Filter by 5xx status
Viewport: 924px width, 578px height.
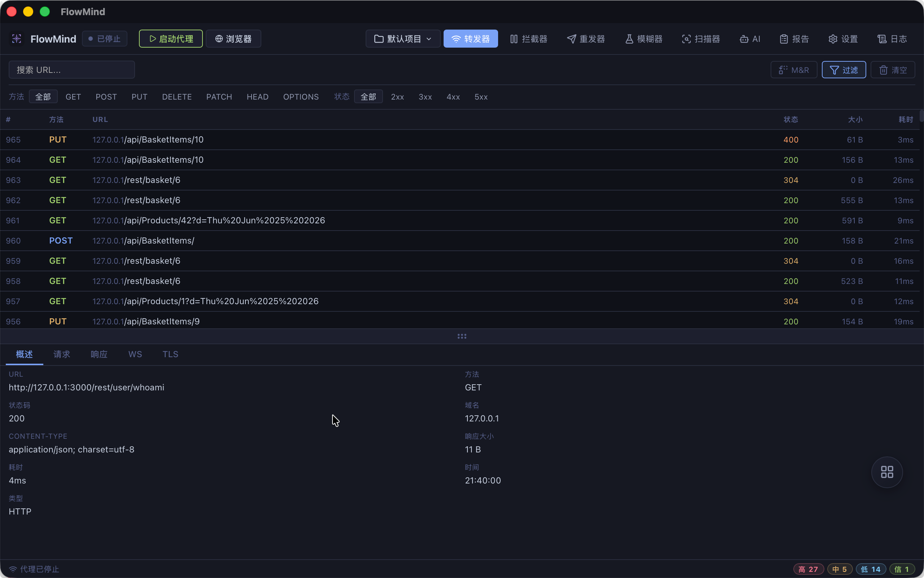(x=481, y=97)
